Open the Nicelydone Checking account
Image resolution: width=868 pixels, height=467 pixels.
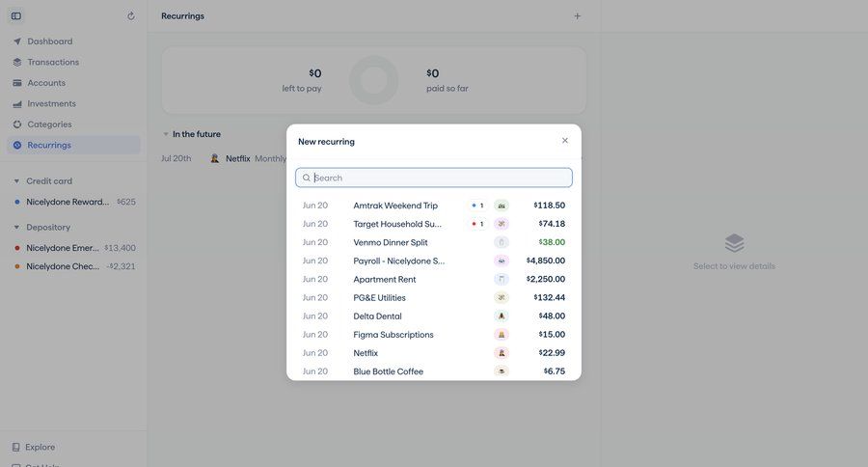click(73, 266)
